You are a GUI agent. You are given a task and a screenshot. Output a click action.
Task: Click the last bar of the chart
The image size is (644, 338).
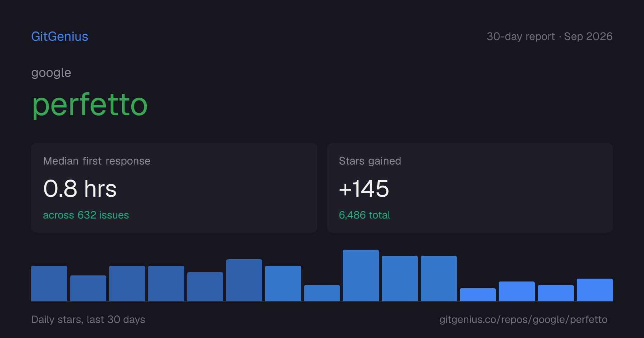pos(595,290)
